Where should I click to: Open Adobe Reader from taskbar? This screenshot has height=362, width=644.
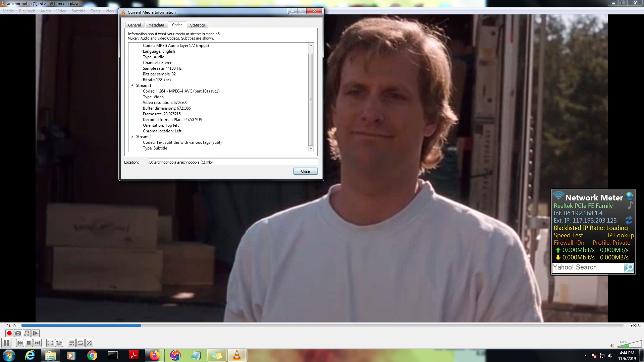[133, 355]
